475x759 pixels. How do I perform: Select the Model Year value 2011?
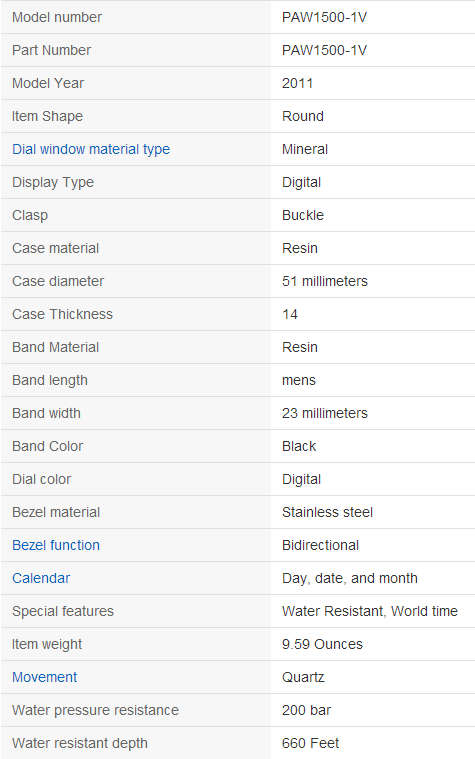(297, 83)
